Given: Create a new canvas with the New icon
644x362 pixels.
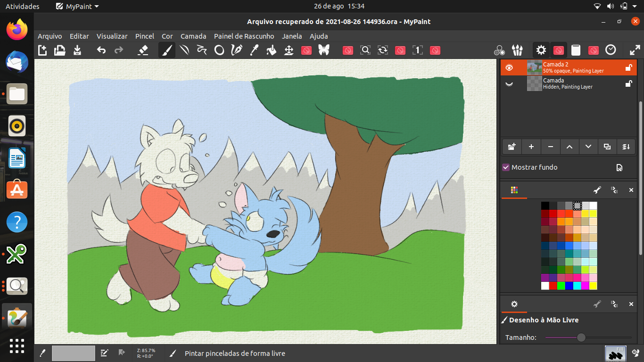Looking at the screenshot, I should click(x=42, y=50).
